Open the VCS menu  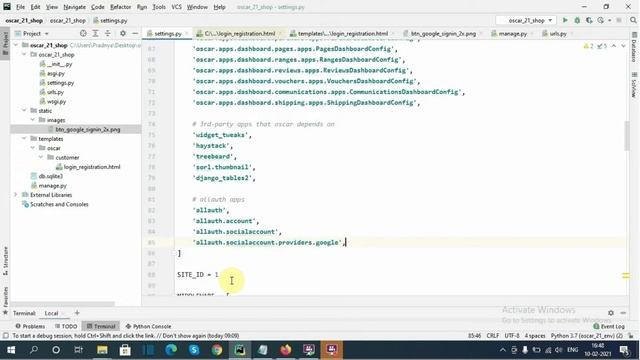(x=176, y=7)
